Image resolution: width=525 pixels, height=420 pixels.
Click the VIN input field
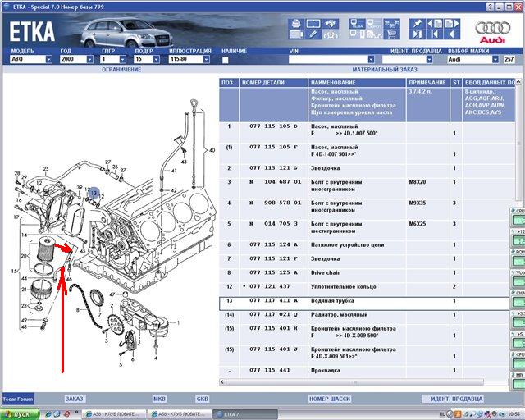332,60
